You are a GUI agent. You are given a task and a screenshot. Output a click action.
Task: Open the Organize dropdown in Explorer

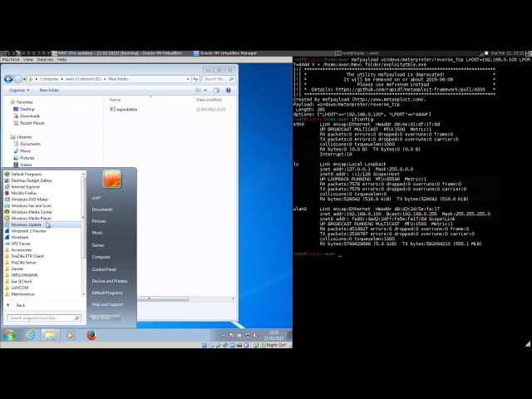19,91
